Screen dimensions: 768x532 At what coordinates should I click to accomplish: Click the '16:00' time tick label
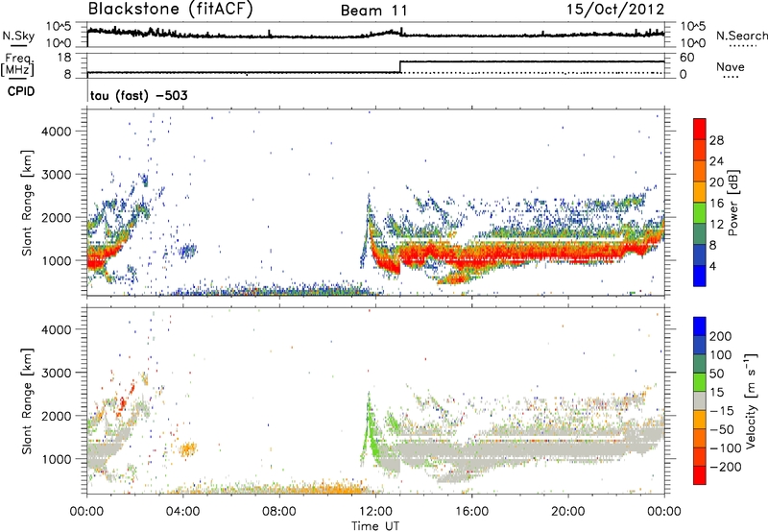click(x=471, y=512)
